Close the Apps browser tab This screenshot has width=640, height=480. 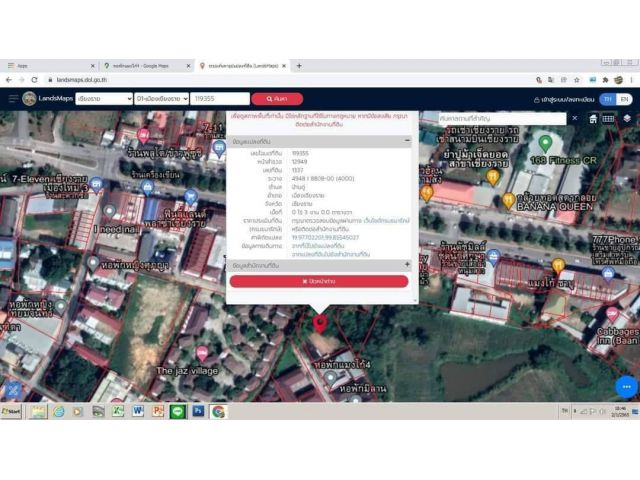(x=93, y=66)
